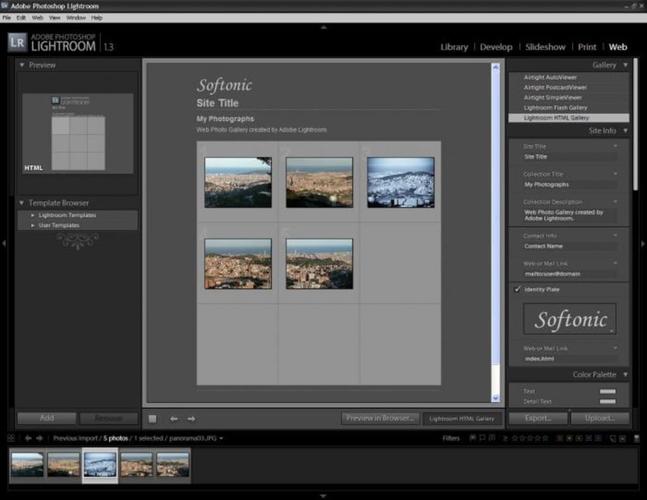Click the LR logo badge
Viewport: 647px width, 500px height.
(17, 42)
